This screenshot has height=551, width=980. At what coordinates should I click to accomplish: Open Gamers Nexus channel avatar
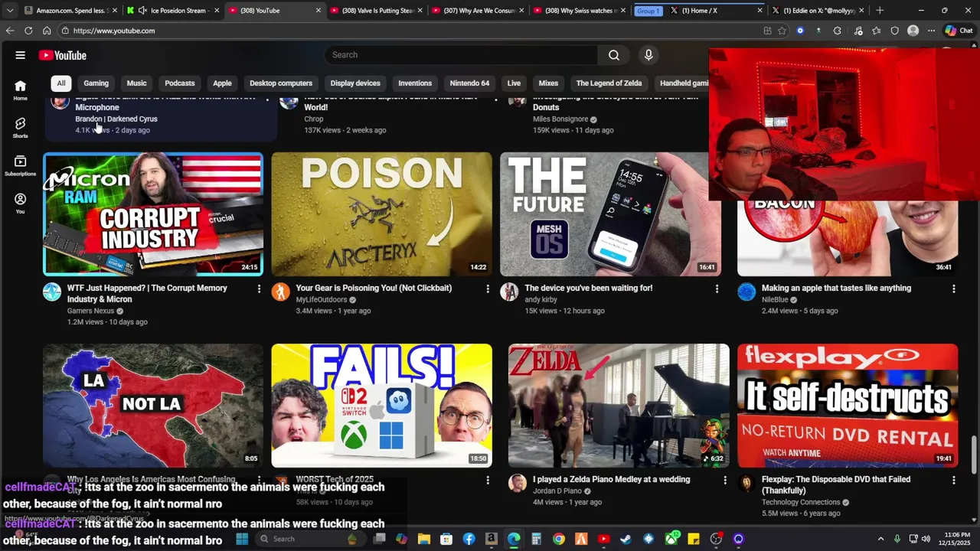point(52,292)
